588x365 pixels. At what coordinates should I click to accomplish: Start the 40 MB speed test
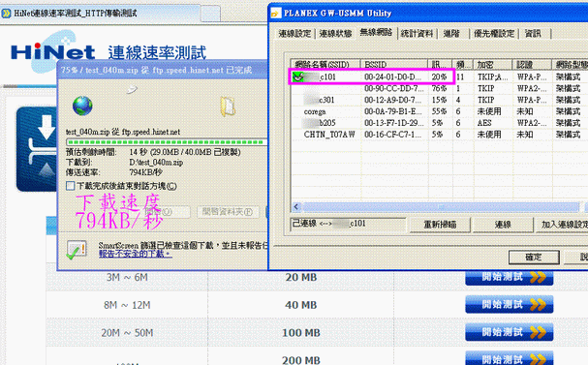pos(510,304)
